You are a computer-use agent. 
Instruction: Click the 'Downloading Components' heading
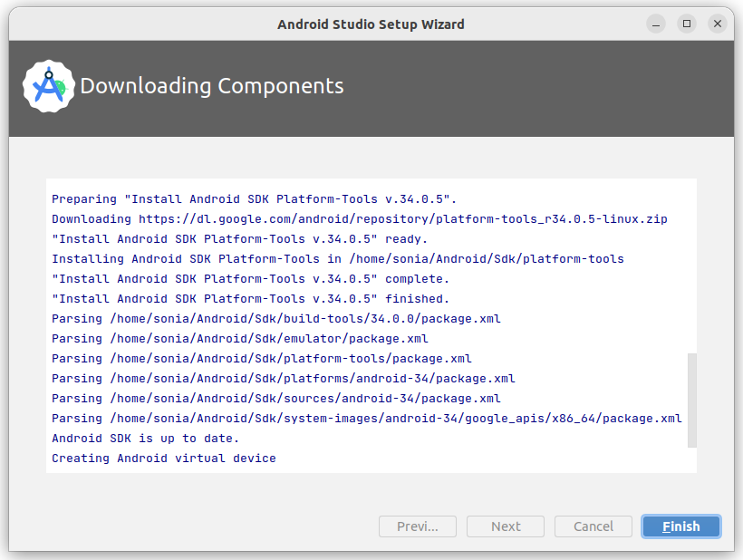[x=212, y=86]
